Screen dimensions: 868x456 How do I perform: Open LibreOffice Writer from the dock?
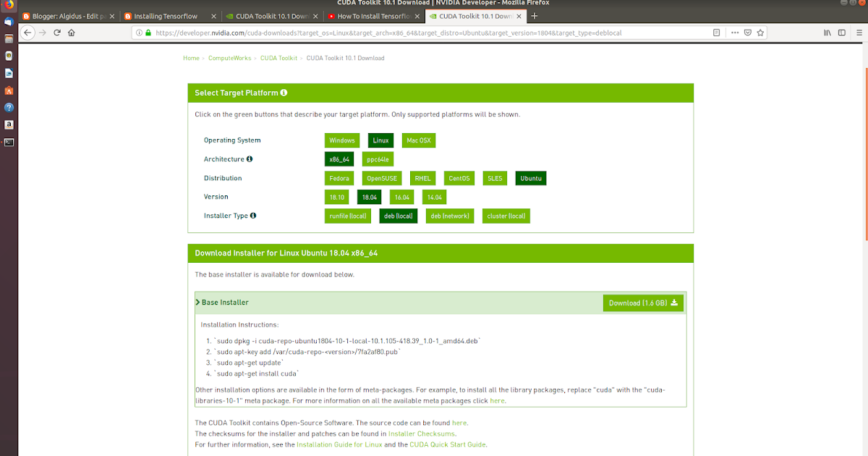click(x=9, y=73)
